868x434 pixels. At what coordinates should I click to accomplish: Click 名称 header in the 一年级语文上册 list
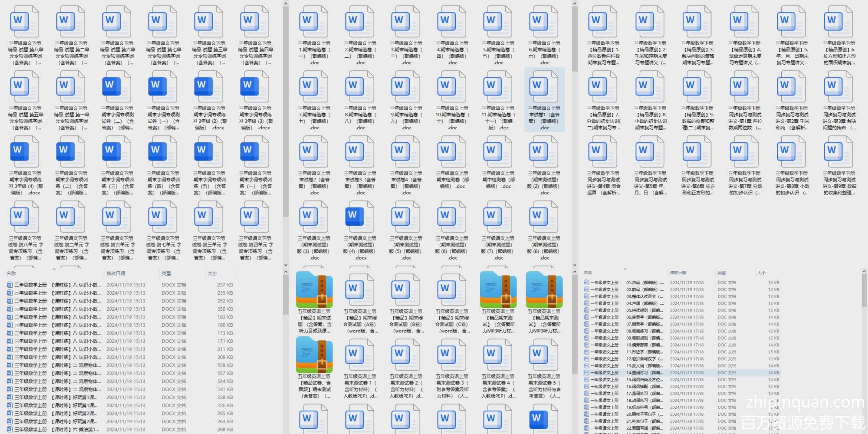click(588, 273)
